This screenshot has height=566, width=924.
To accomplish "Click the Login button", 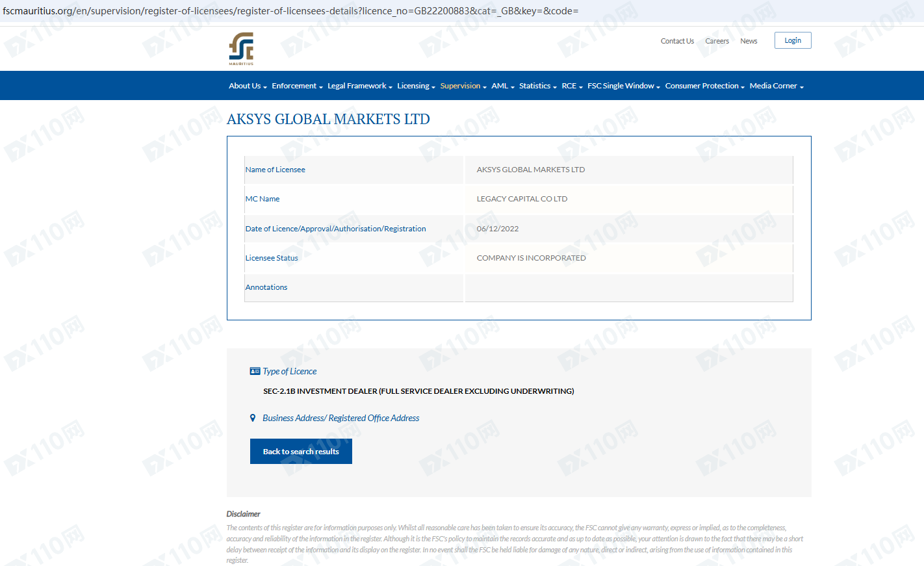I will (792, 40).
